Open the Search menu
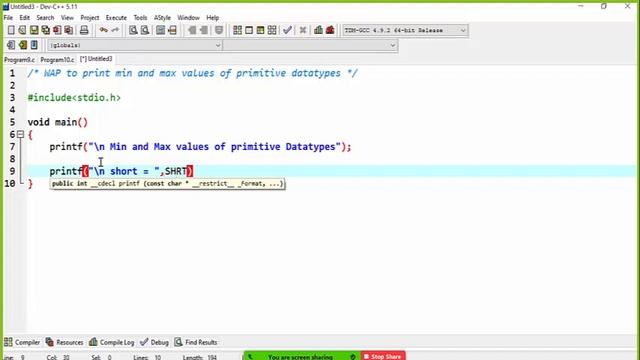 pyautogui.click(x=45, y=18)
